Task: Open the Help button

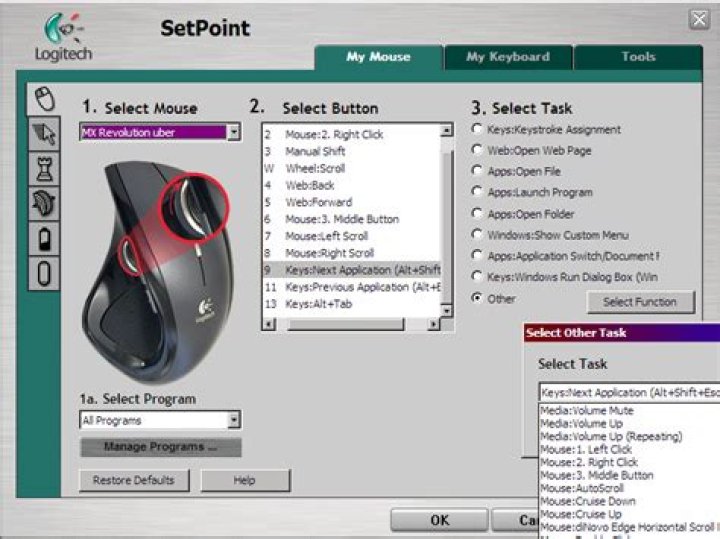Action: [245, 480]
